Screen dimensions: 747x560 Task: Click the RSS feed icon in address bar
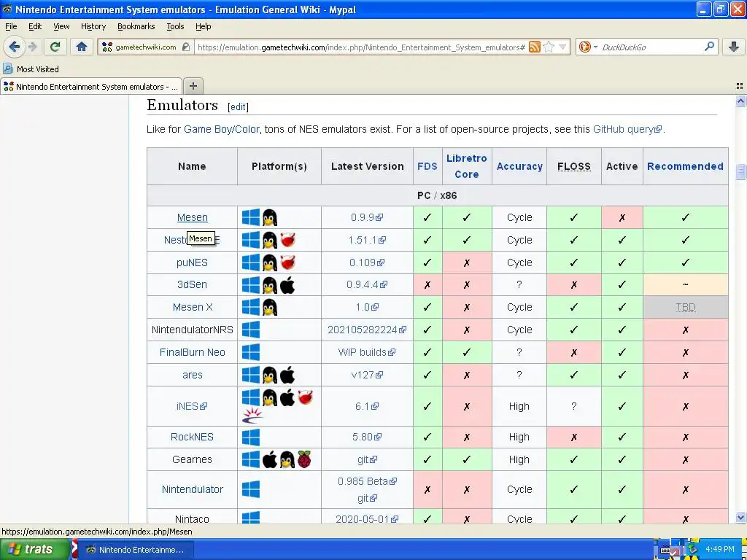click(x=535, y=47)
